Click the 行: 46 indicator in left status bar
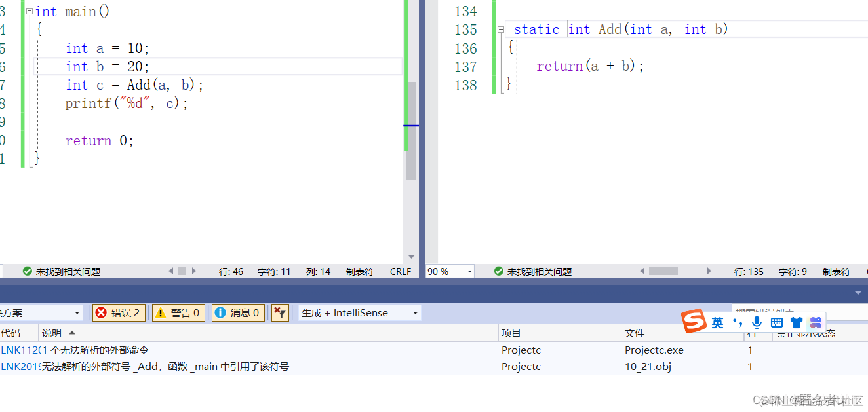 coord(231,271)
